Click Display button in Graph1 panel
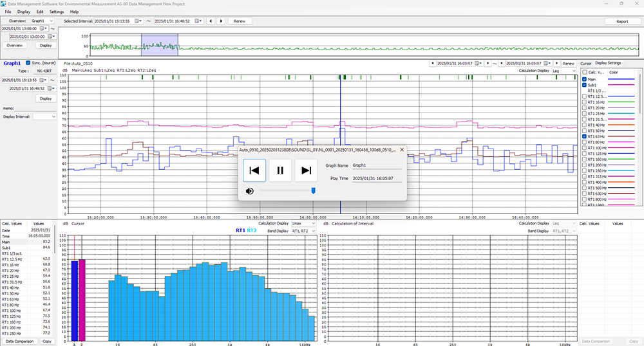The image size is (644, 346). click(46, 98)
